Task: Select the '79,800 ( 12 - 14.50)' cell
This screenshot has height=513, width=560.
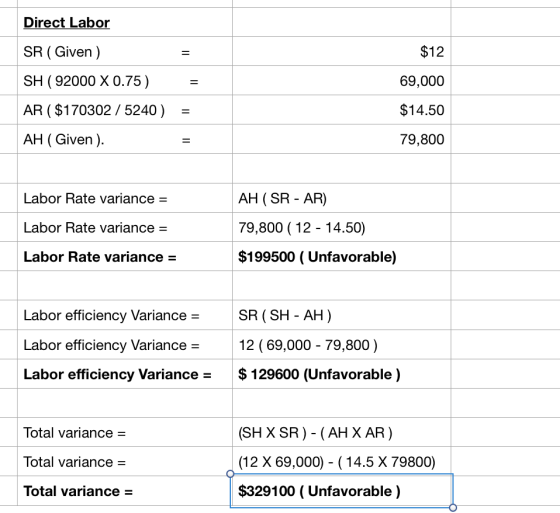Action: point(341,228)
